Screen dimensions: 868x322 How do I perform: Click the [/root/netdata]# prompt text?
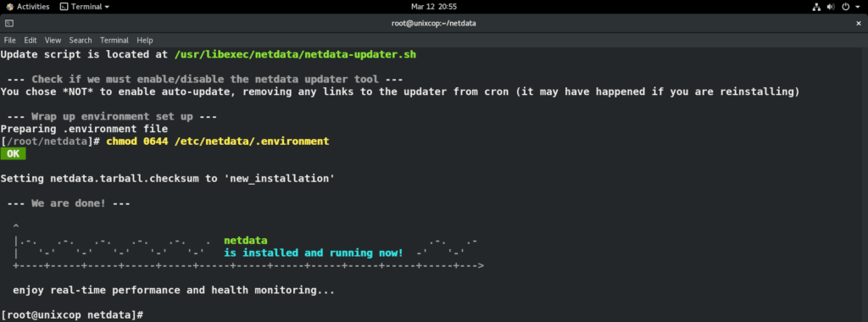pyautogui.click(x=50, y=141)
